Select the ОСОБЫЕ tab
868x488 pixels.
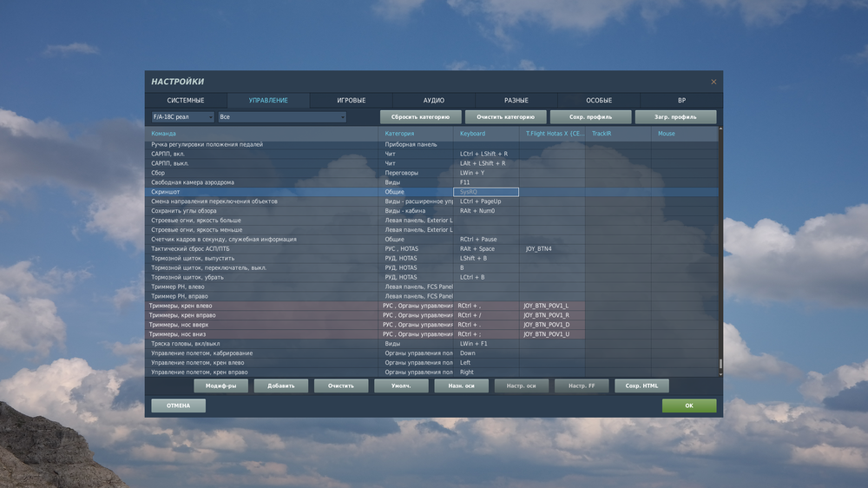tap(599, 100)
